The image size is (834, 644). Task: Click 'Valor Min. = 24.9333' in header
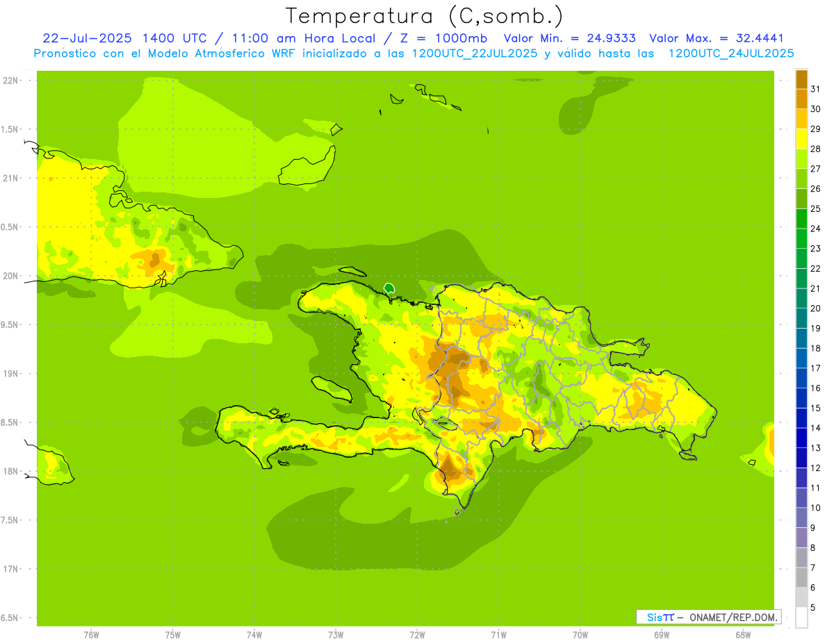570,38
